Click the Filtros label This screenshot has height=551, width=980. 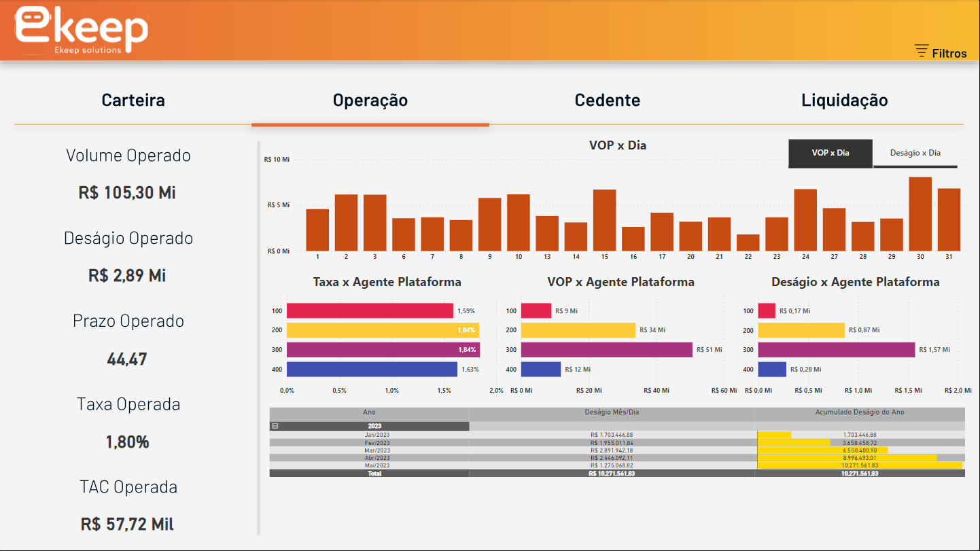tap(949, 53)
